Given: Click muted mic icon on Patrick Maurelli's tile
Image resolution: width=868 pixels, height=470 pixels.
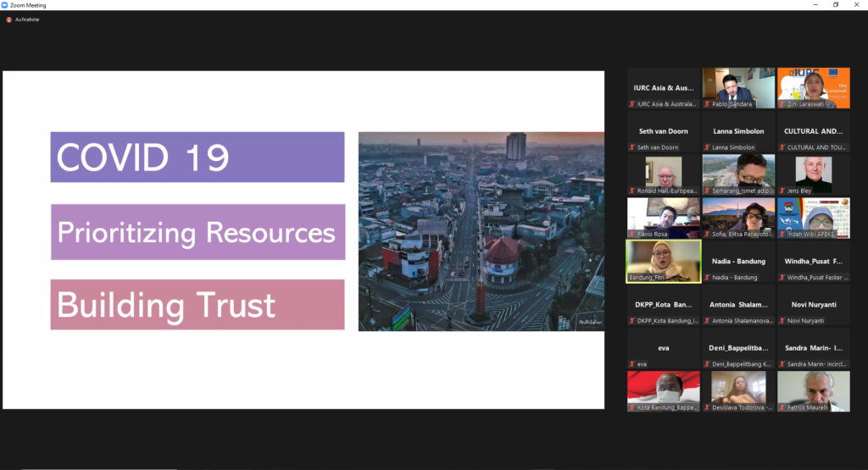Looking at the screenshot, I should 782,407.
